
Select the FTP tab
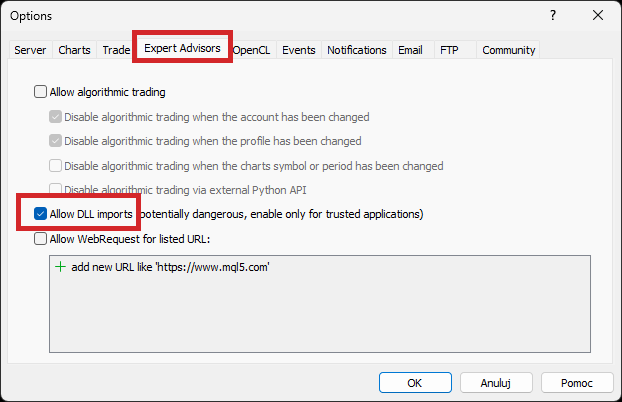(450, 50)
